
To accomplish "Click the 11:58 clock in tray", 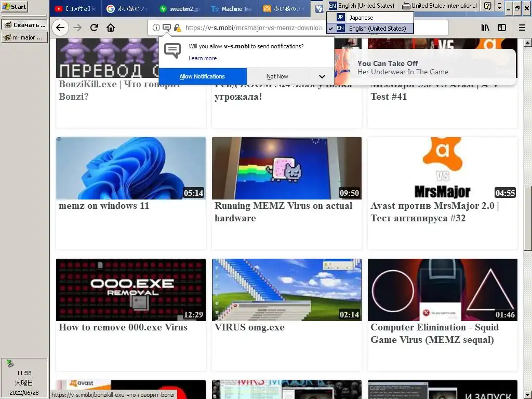I will point(24,373).
